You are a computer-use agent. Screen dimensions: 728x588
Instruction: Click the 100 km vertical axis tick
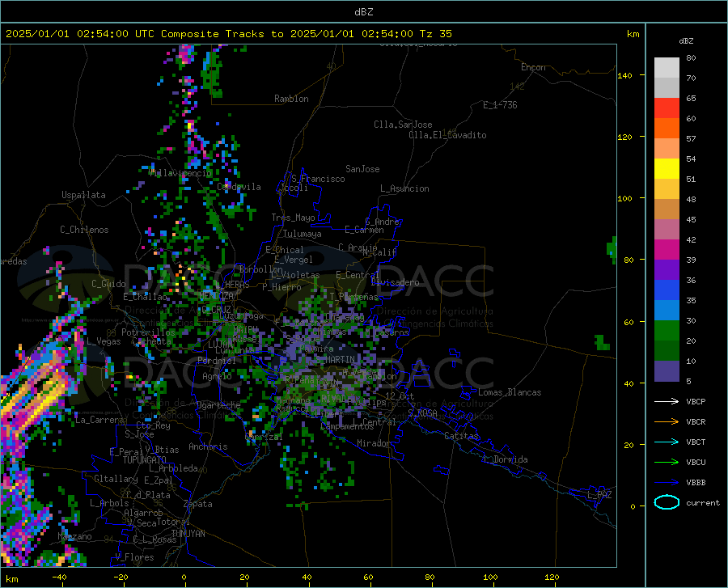point(625,199)
